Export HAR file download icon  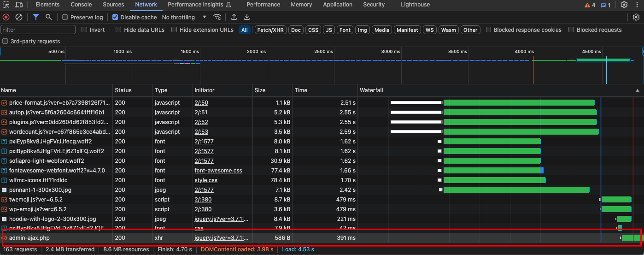pyautogui.click(x=247, y=17)
